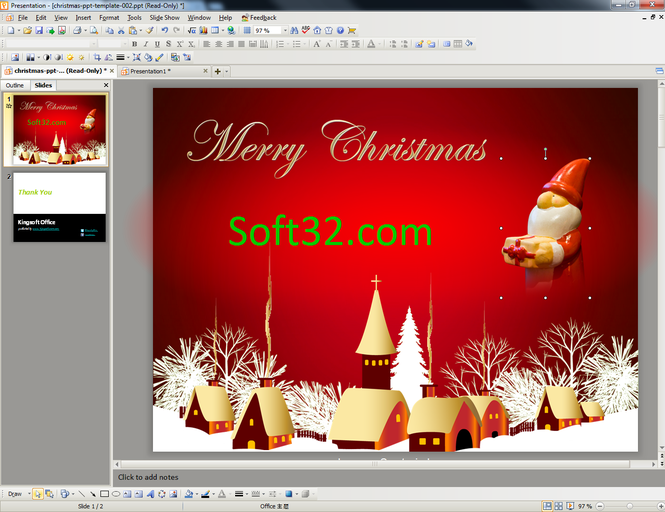Click the Copy icon in the toolbar
Viewport: 665px width, 512px height.
click(x=110, y=31)
